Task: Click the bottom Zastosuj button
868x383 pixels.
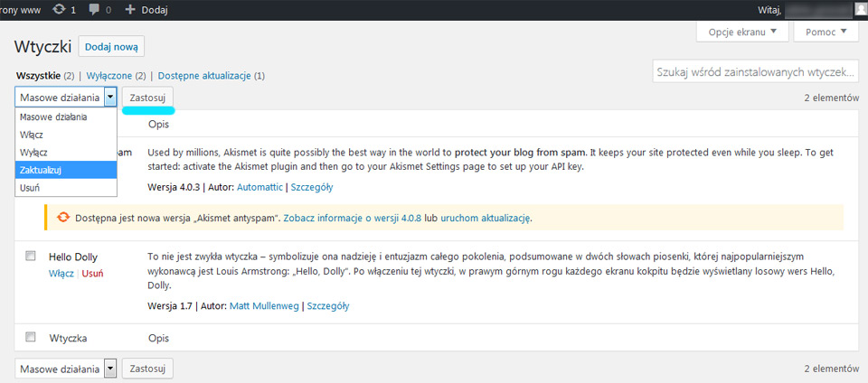Action: pos(147,369)
